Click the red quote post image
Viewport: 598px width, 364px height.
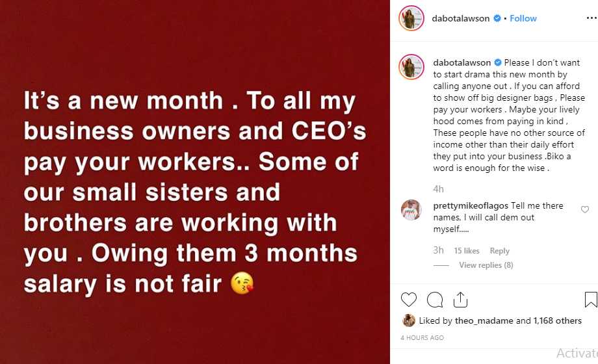(x=195, y=182)
